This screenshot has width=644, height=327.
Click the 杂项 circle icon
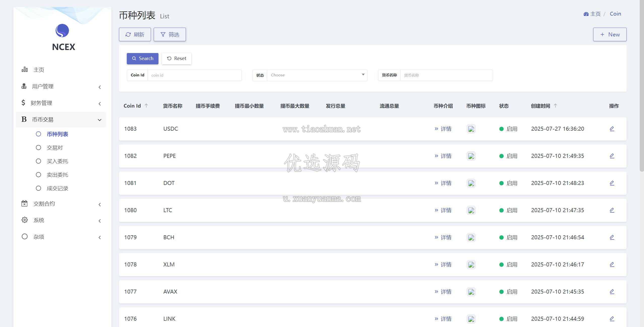click(24, 237)
